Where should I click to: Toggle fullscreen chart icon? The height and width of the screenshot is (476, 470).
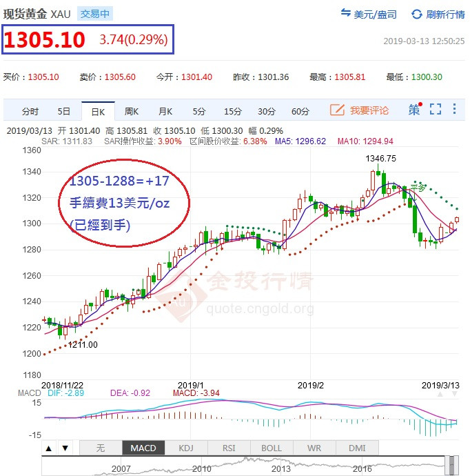(436, 109)
